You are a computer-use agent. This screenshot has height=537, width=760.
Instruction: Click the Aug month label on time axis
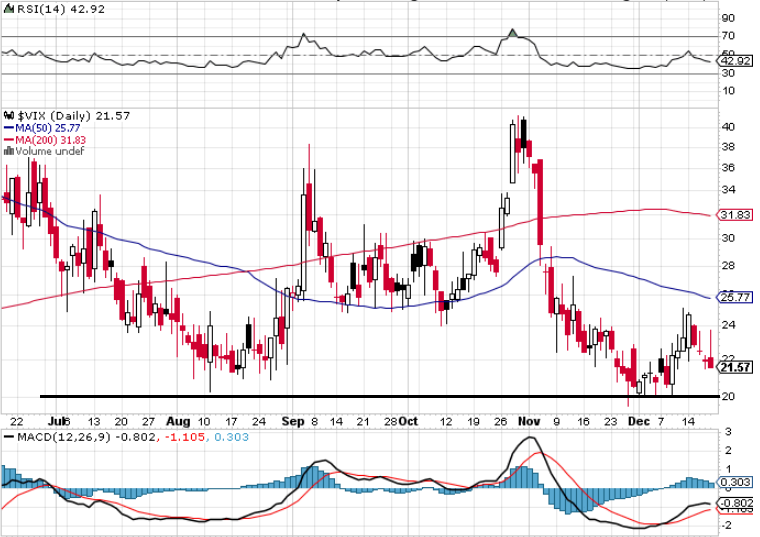point(178,421)
